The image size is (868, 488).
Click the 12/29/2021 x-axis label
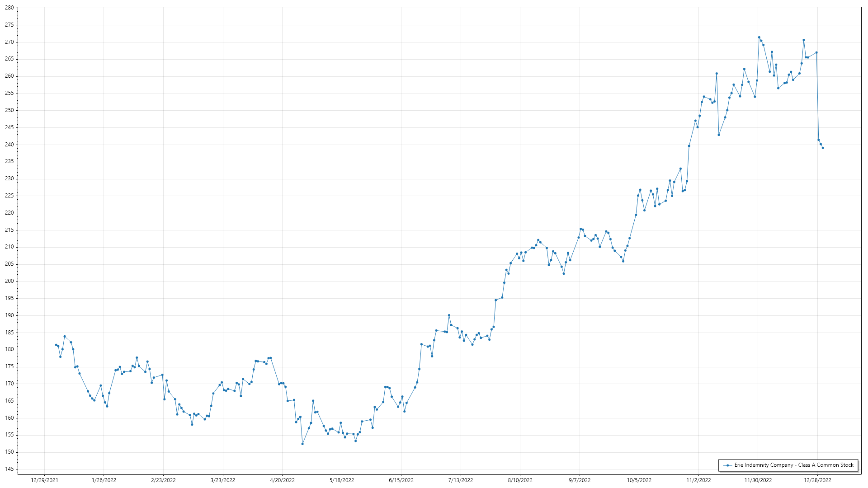coord(44,480)
